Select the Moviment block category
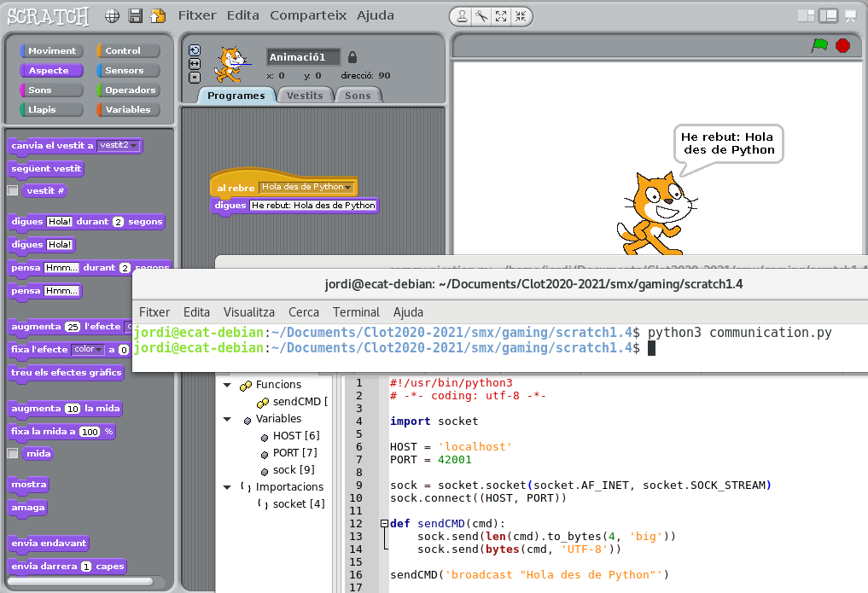The width and height of the screenshot is (868, 593). click(x=51, y=51)
